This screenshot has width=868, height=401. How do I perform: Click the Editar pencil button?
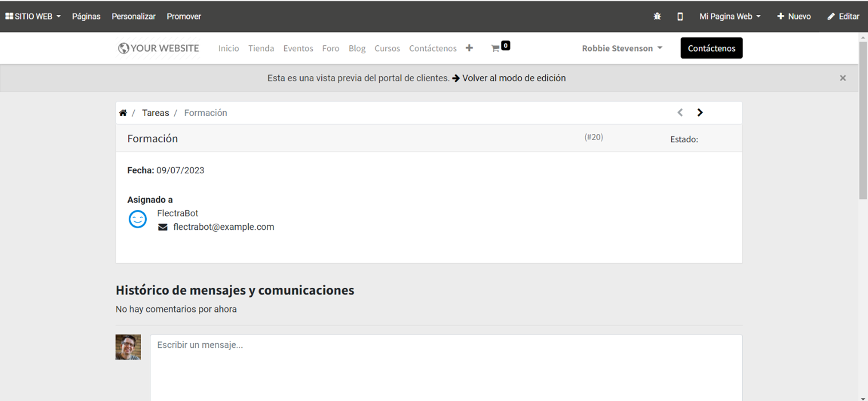[843, 17]
